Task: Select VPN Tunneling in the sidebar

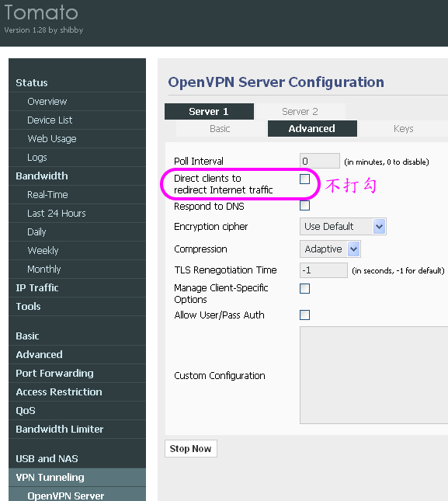Action: point(78,478)
